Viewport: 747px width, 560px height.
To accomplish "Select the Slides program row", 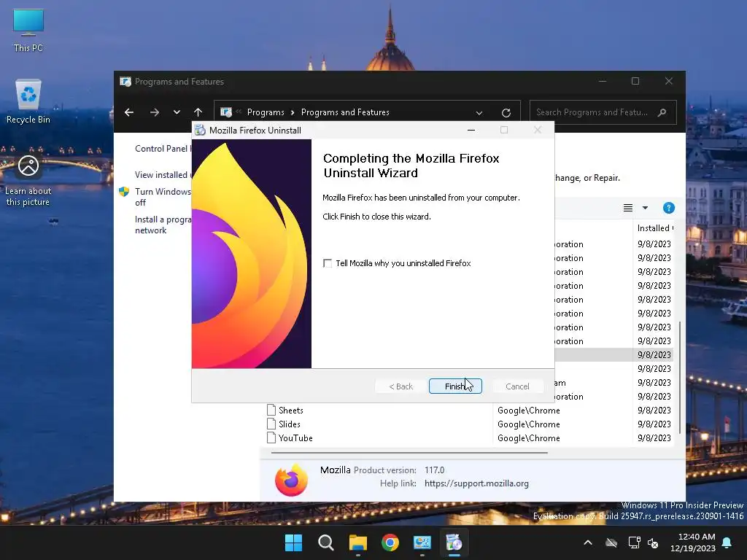I will coord(469,424).
